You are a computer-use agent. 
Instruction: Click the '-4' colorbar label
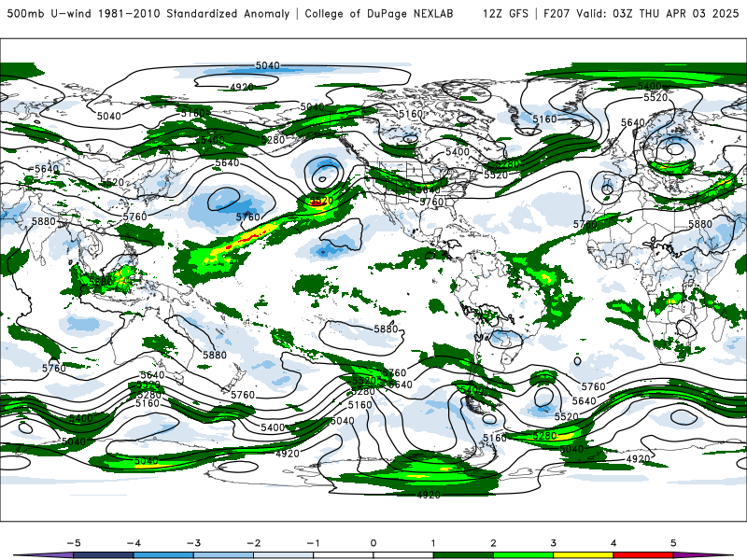click(x=134, y=543)
